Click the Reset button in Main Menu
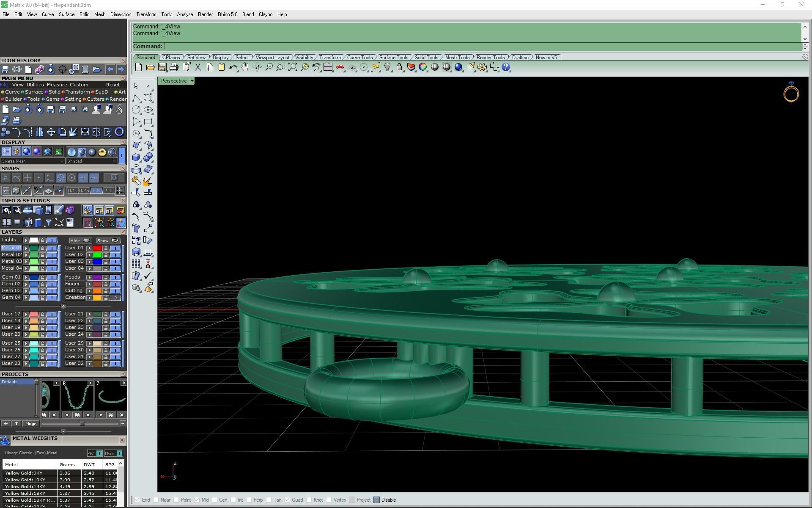The height and width of the screenshot is (508, 812). pyautogui.click(x=112, y=85)
